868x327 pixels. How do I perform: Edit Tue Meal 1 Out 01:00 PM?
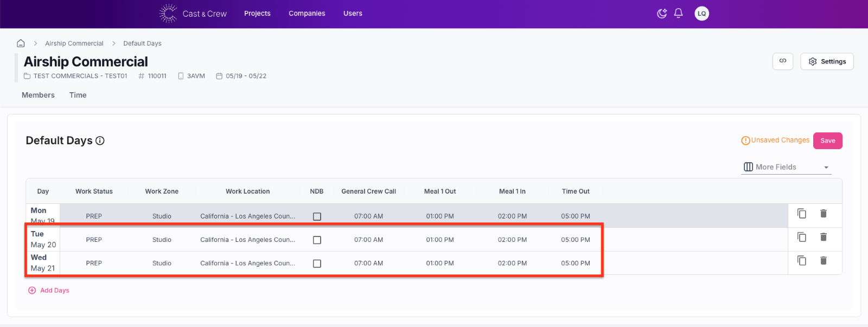coord(440,240)
